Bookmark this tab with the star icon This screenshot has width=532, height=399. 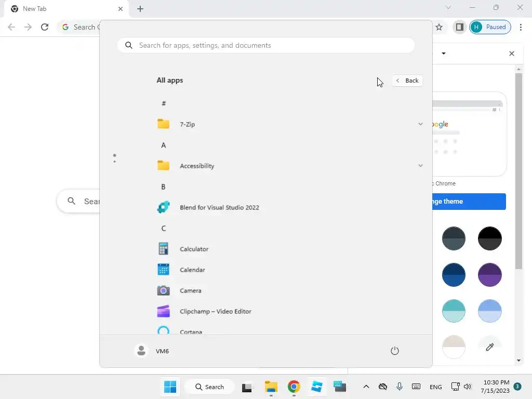tap(439, 27)
